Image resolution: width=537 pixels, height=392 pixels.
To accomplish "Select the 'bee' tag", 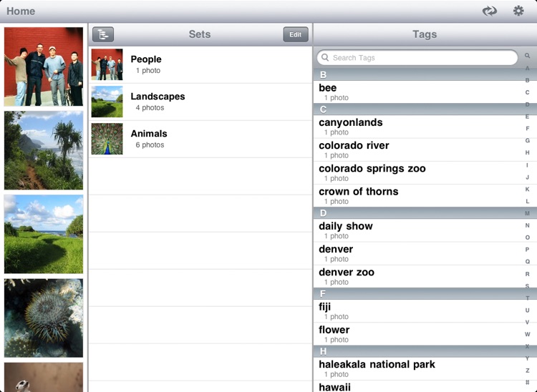I will (419, 92).
